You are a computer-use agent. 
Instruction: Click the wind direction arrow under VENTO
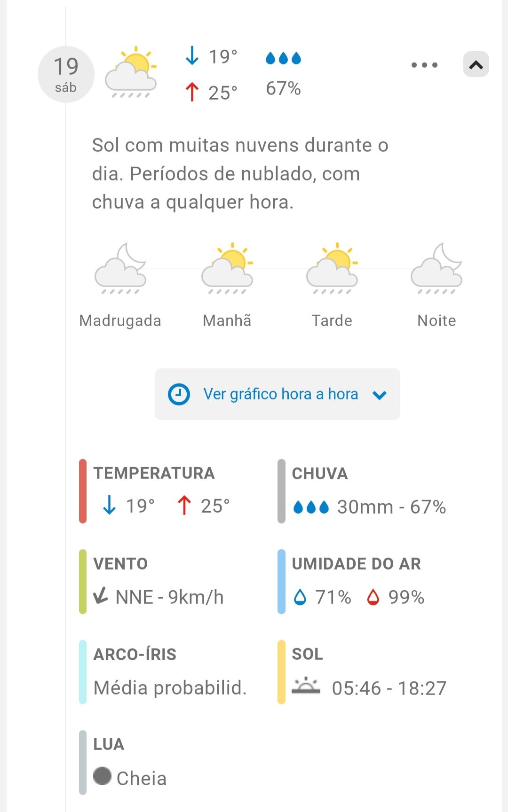101,596
